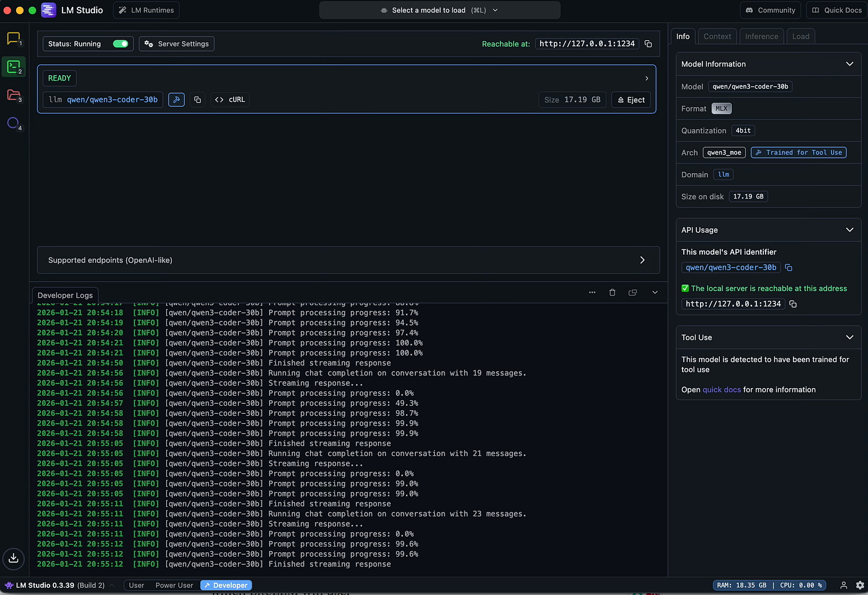868x595 pixels.
Task: Open the Developer terminal section in sidebar
Action: pos(14,66)
